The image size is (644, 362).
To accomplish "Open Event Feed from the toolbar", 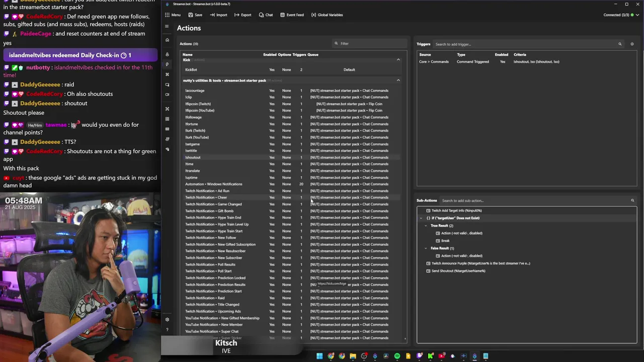I will (x=292, y=15).
